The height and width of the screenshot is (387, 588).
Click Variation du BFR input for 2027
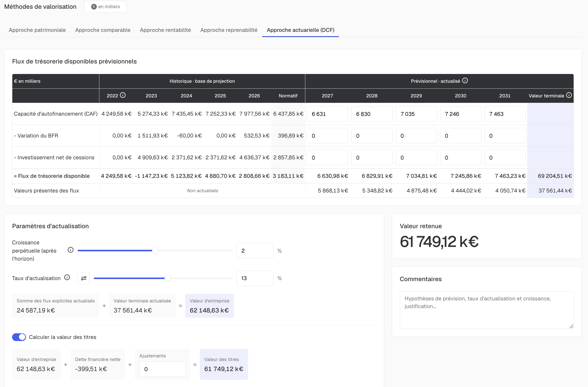pyautogui.click(x=327, y=136)
